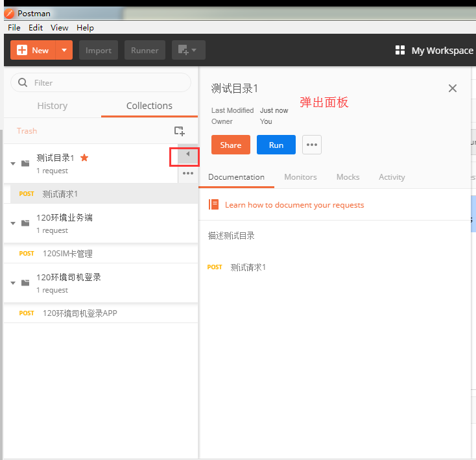Click the orange Share button
The width and height of the screenshot is (476, 460).
pos(231,145)
